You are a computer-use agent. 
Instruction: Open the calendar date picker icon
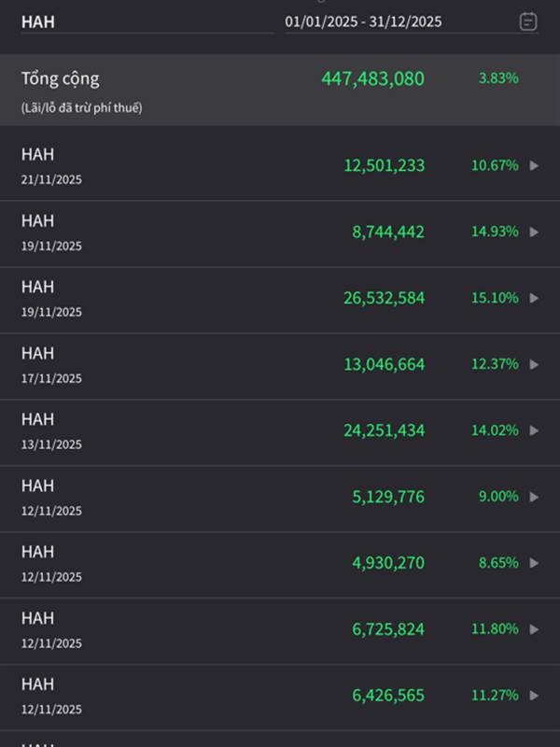point(527,21)
